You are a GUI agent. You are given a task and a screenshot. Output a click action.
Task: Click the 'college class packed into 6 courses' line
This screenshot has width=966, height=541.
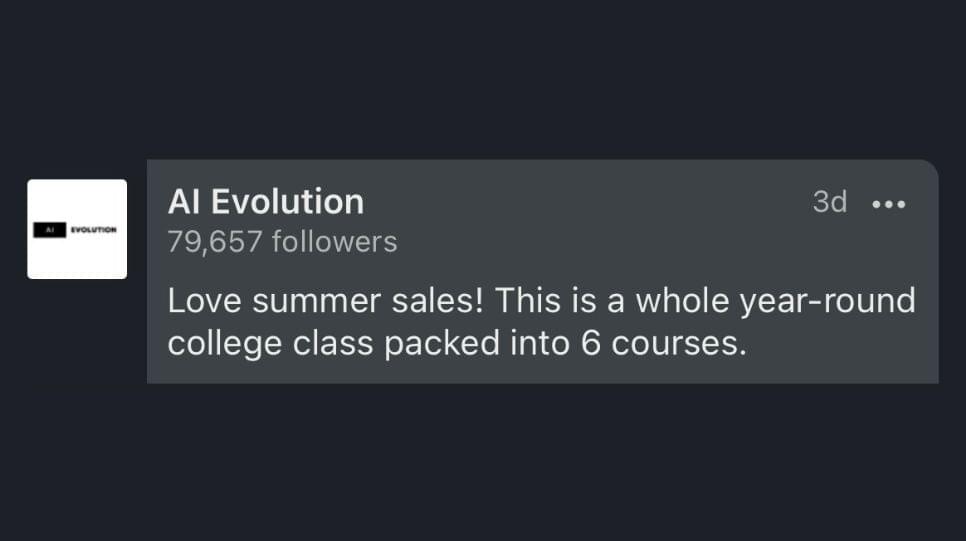457,343
